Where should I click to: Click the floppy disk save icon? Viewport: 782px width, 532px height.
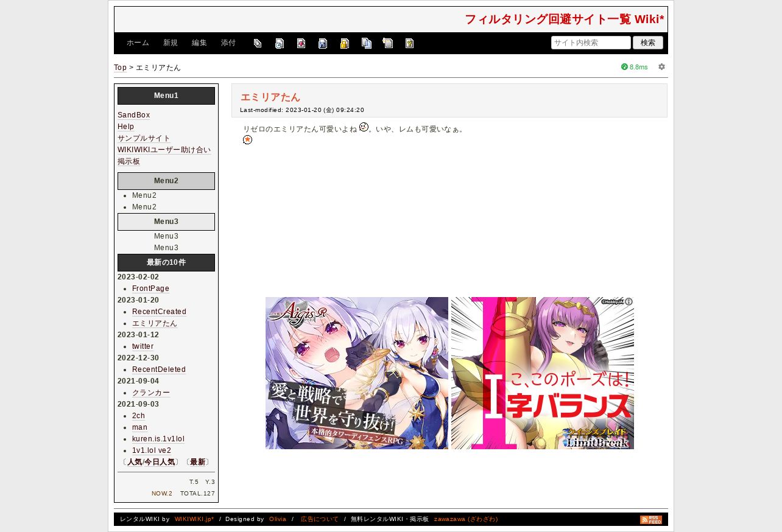(x=323, y=43)
